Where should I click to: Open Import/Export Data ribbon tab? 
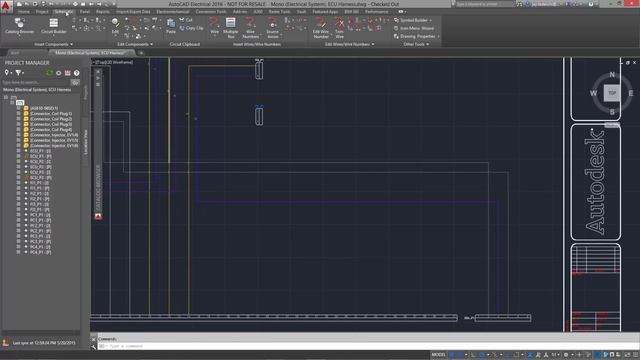click(x=133, y=12)
